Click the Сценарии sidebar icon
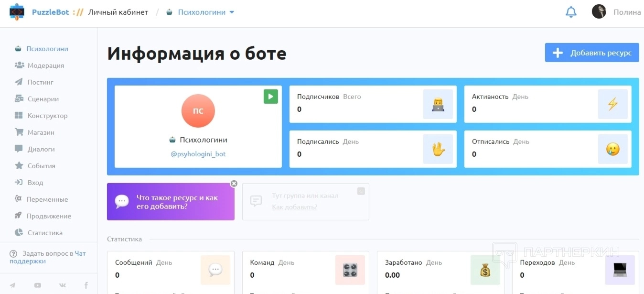Viewport: 644px width, 294px height. pyautogui.click(x=19, y=99)
